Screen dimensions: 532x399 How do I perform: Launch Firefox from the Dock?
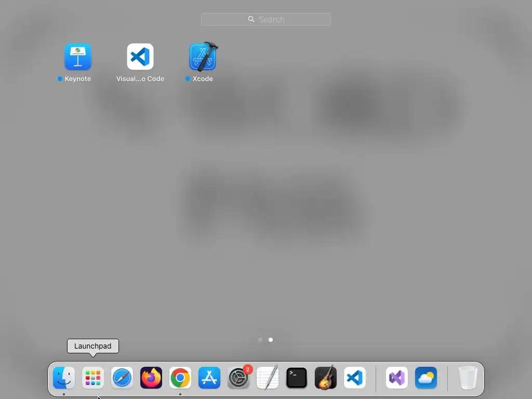click(x=151, y=378)
